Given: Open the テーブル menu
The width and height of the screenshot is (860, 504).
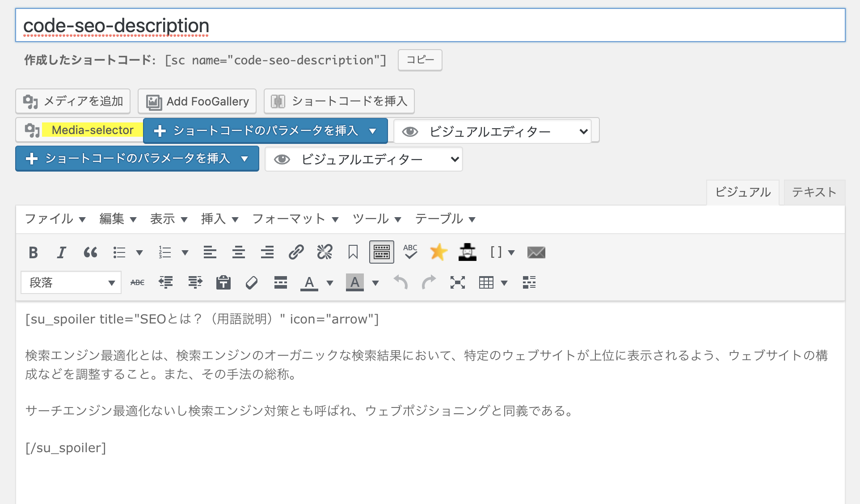Looking at the screenshot, I should tap(445, 219).
